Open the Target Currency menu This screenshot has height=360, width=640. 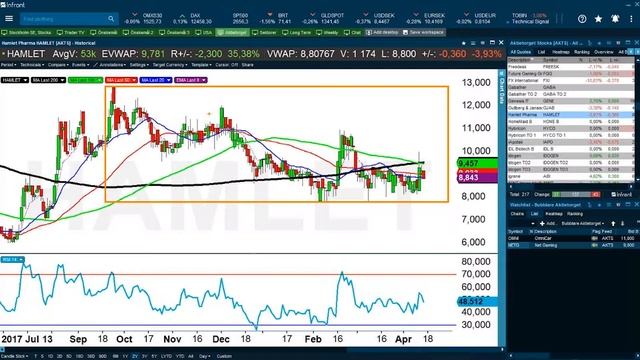tap(170, 65)
